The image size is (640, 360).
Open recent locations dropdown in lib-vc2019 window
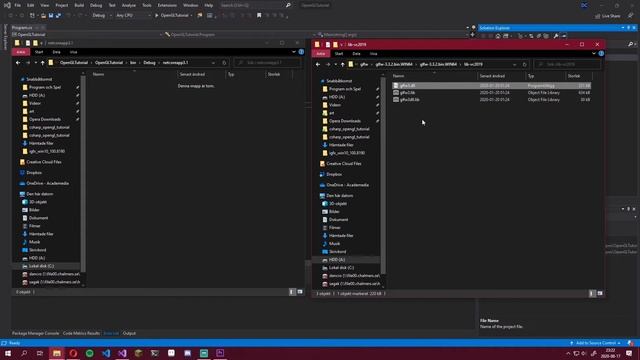point(336,64)
